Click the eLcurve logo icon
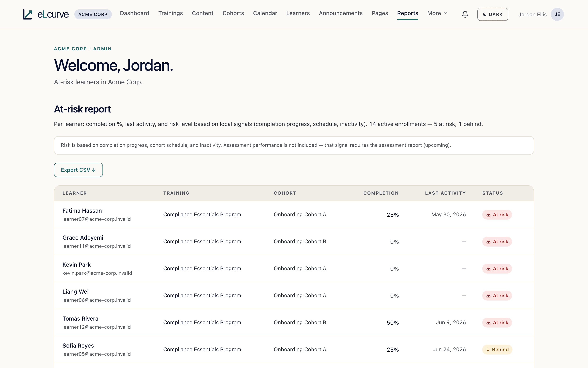Viewport: 588px width, 368px height. pos(27,14)
